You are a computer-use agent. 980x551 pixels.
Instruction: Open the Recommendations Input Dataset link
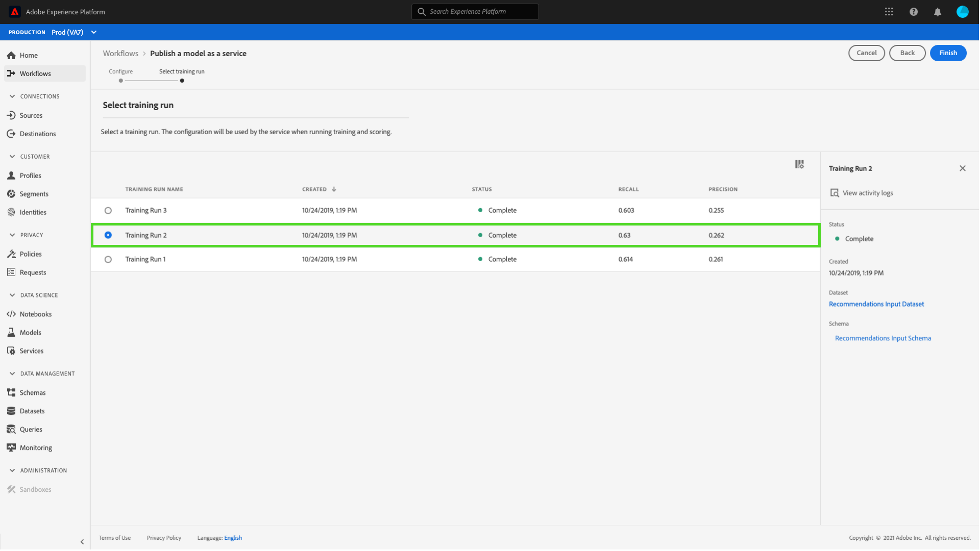[x=876, y=304]
